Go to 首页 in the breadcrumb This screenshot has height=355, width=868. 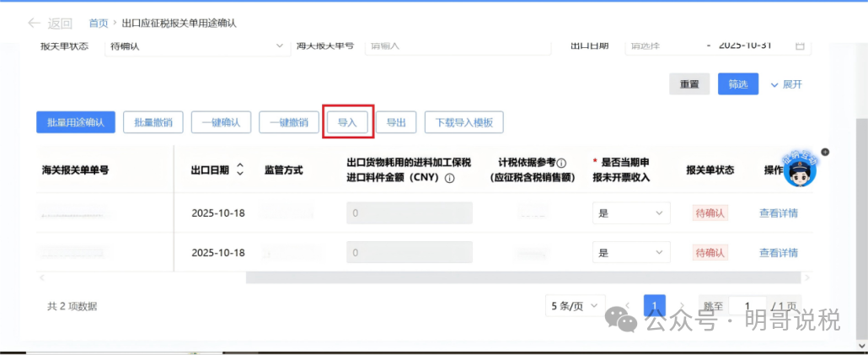(99, 23)
